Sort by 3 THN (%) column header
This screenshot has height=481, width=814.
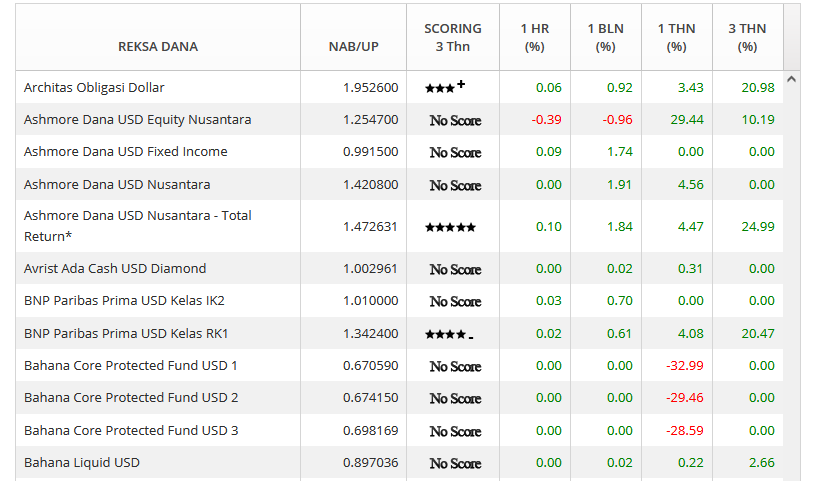click(x=747, y=38)
